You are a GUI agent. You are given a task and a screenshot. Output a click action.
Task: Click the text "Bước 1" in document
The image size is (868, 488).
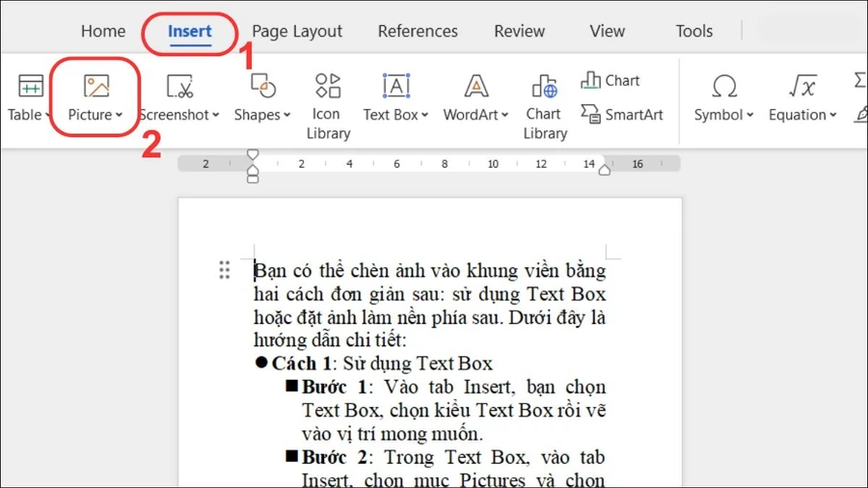pos(334,387)
